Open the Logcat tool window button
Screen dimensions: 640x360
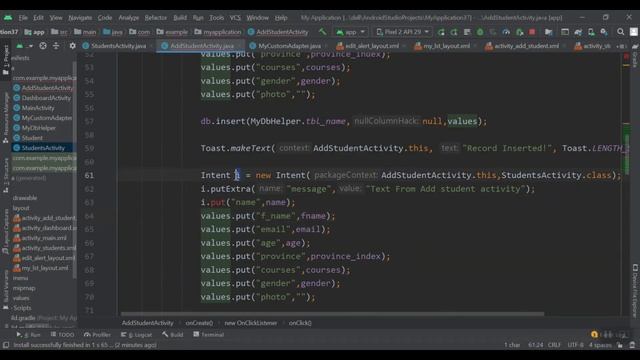pyautogui.click(x=136, y=335)
